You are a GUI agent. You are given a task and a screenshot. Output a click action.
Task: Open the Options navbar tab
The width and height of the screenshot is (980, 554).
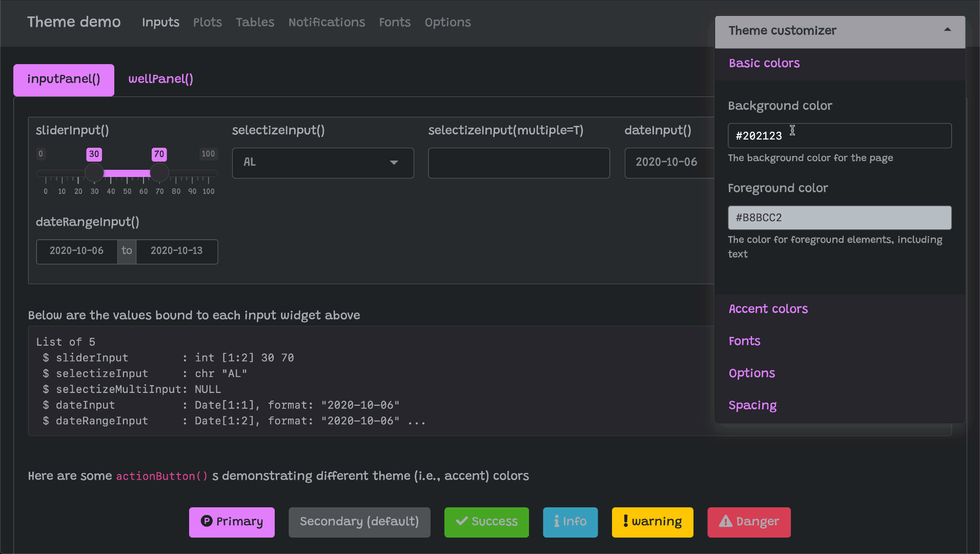[x=447, y=23]
